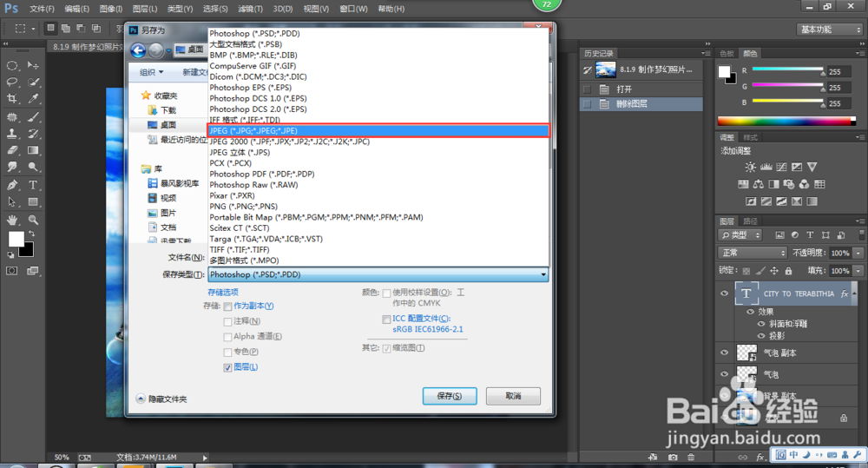Screen dimensions: 868x468
Task: Select the Zoom tool in toolbox
Action: tap(33, 220)
